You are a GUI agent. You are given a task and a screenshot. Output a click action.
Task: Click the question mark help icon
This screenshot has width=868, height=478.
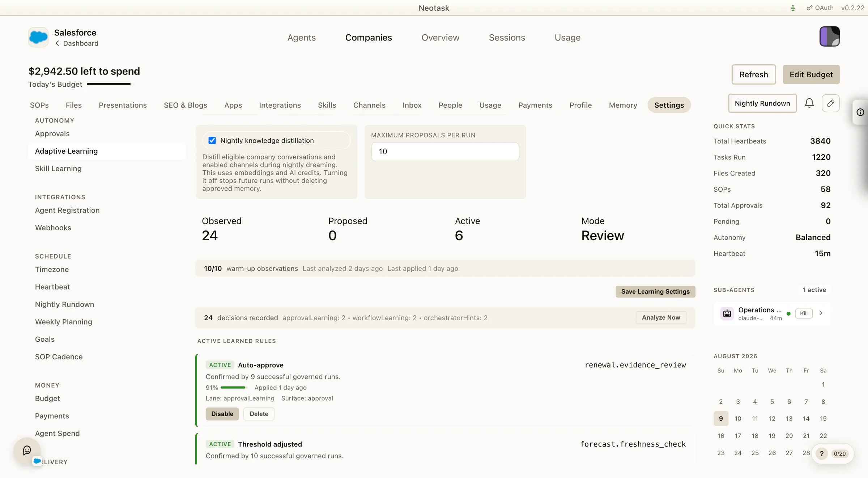coord(822,453)
